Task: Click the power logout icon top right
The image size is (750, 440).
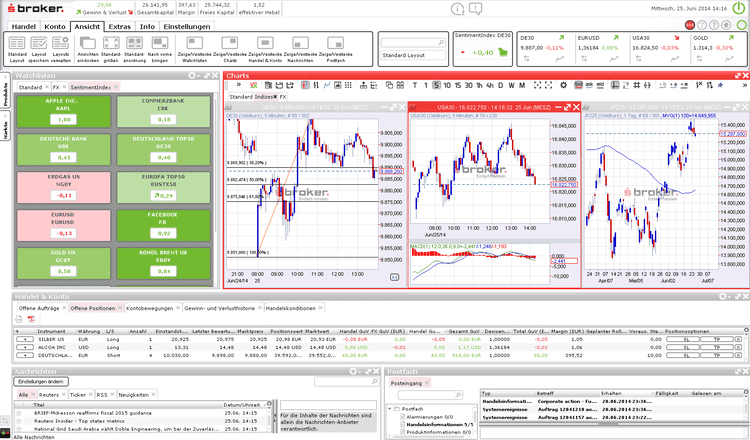Action: tap(738, 8)
